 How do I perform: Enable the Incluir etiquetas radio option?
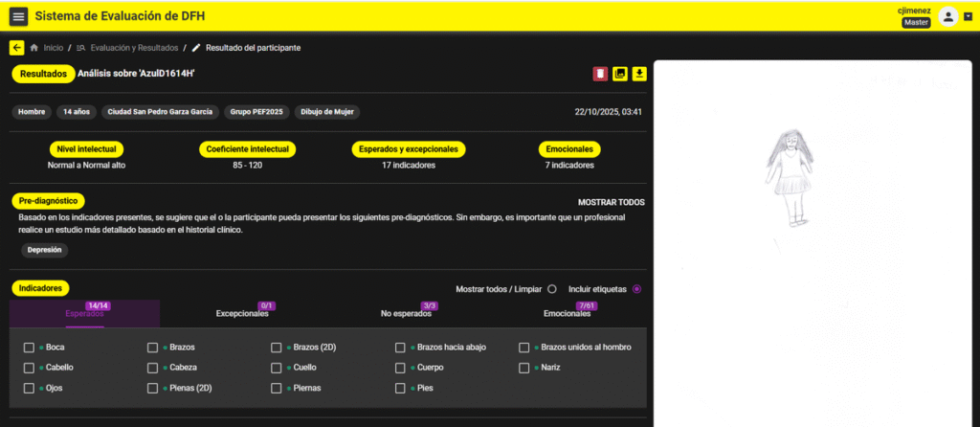tap(636, 289)
